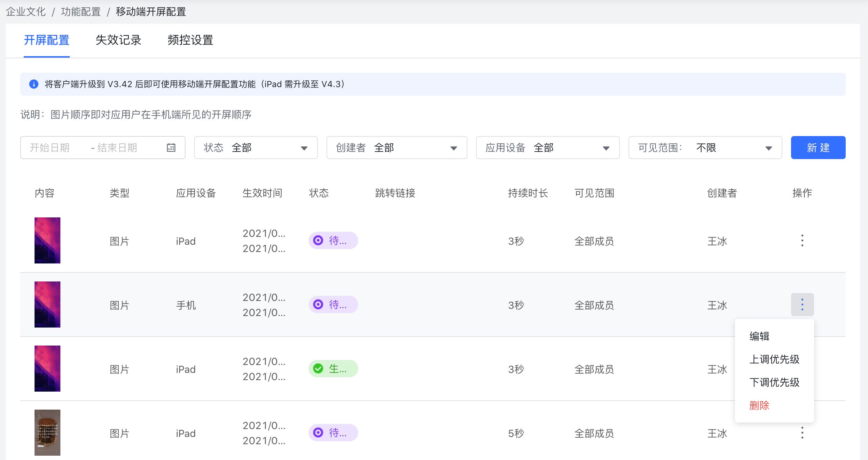The width and height of the screenshot is (868, 460).
Task: Expand the 创建者 filter dropdown
Action: 397,148
